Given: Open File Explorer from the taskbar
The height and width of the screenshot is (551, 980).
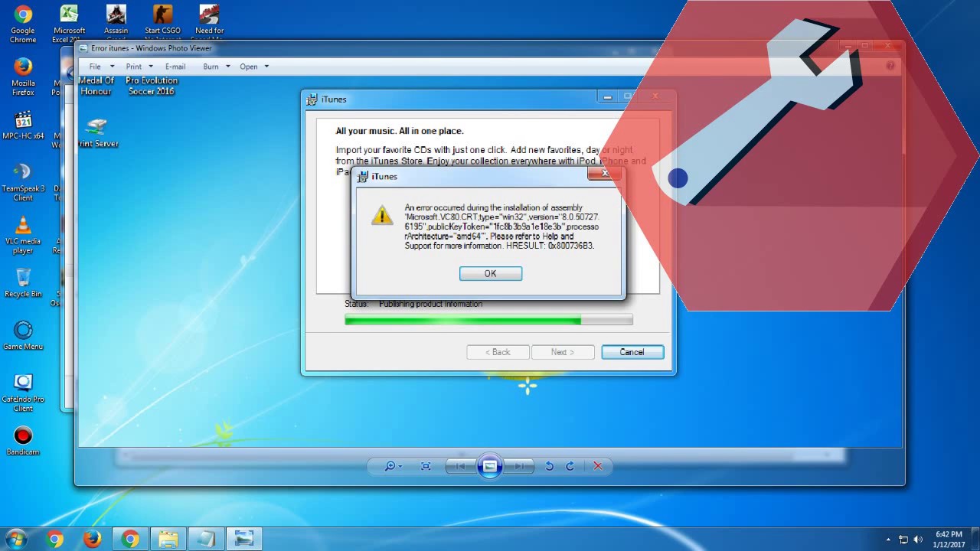Looking at the screenshot, I should (168, 539).
